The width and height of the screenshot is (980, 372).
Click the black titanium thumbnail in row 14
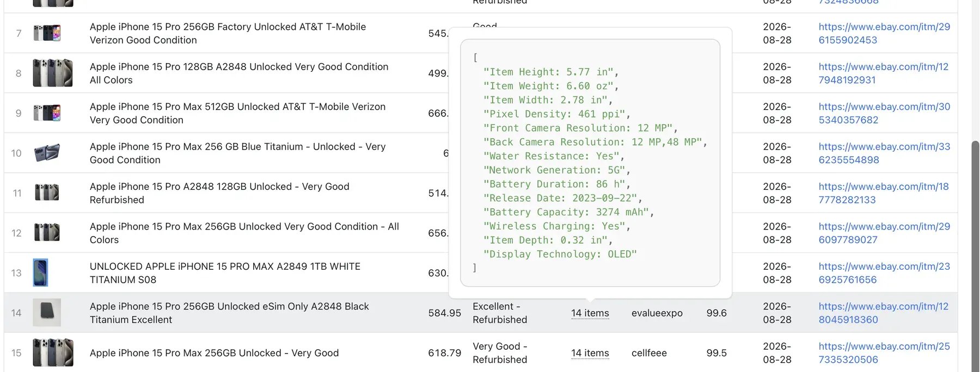pos(47,313)
